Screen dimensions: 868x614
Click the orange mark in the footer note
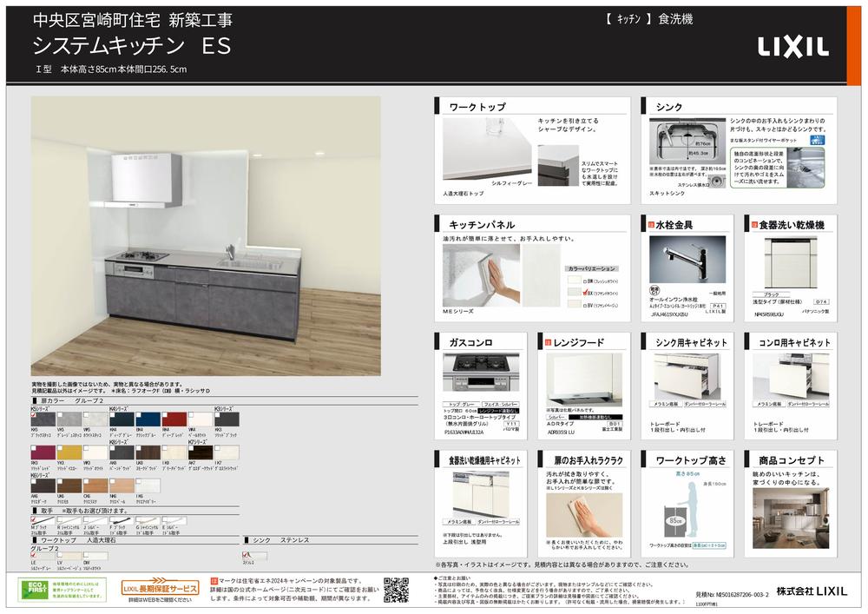tap(214, 581)
